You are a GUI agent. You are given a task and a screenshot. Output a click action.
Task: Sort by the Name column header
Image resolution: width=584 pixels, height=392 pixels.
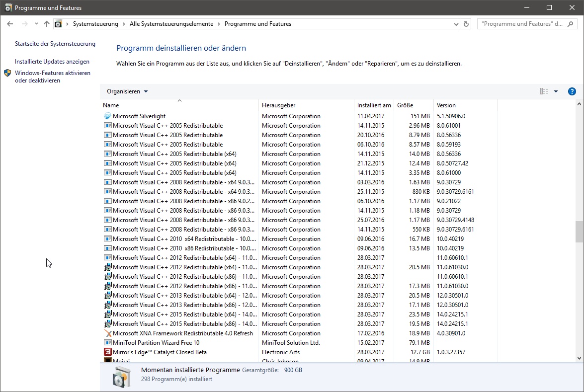point(179,105)
